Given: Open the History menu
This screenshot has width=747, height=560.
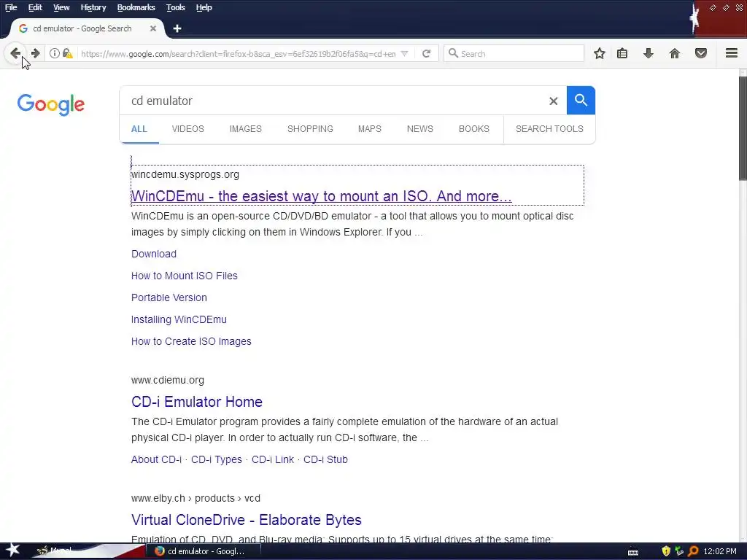Looking at the screenshot, I should pyautogui.click(x=93, y=7).
